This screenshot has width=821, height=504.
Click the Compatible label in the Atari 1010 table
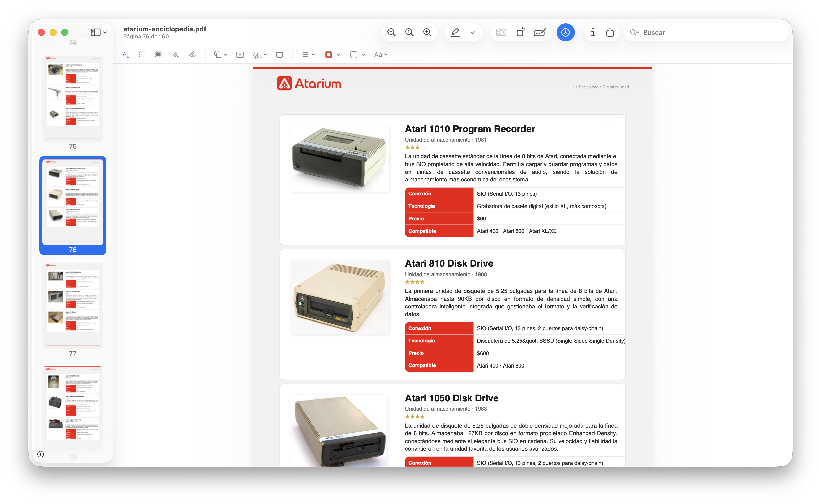click(422, 231)
